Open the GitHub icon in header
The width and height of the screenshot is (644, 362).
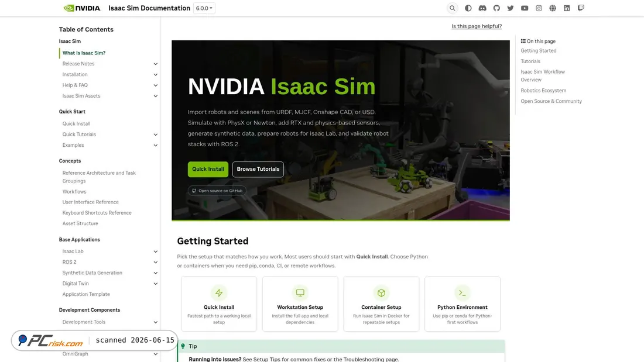point(496,8)
